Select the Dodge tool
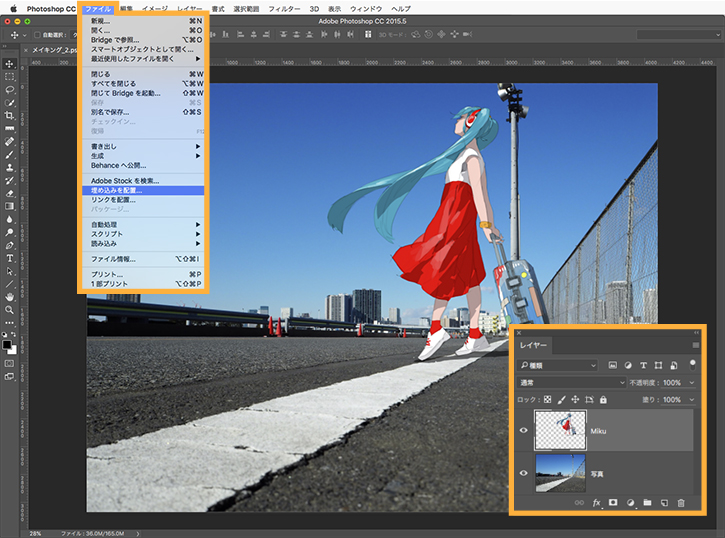Screen dimensions: 725x538 tap(10, 232)
